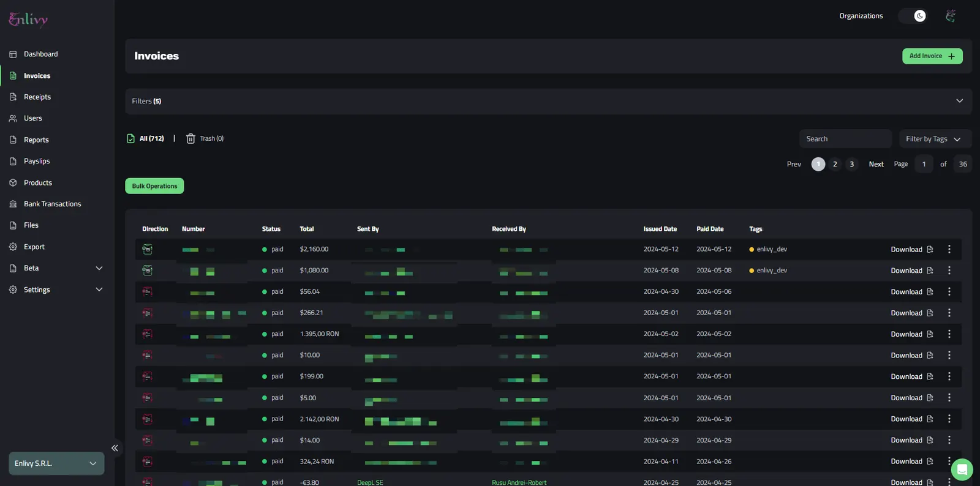This screenshot has height=486, width=980.
Task: Click the Status column header
Action: click(271, 230)
